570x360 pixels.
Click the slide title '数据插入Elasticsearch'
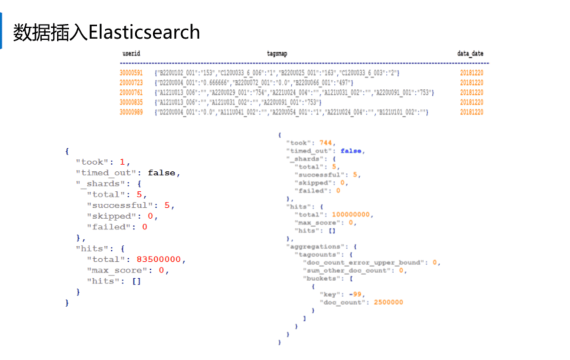tap(106, 32)
